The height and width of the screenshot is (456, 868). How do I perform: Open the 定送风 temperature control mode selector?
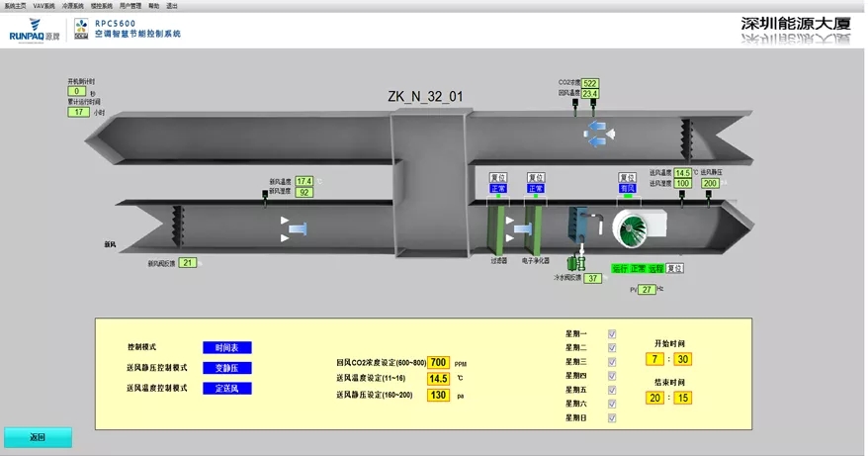point(226,389)
